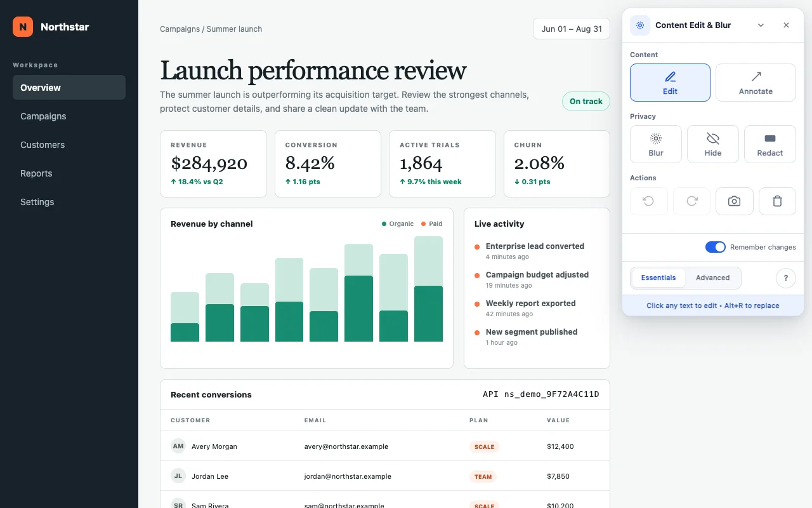Click the Weekly report exported entry
Screen dimensions: 812x508
point(531,304)
